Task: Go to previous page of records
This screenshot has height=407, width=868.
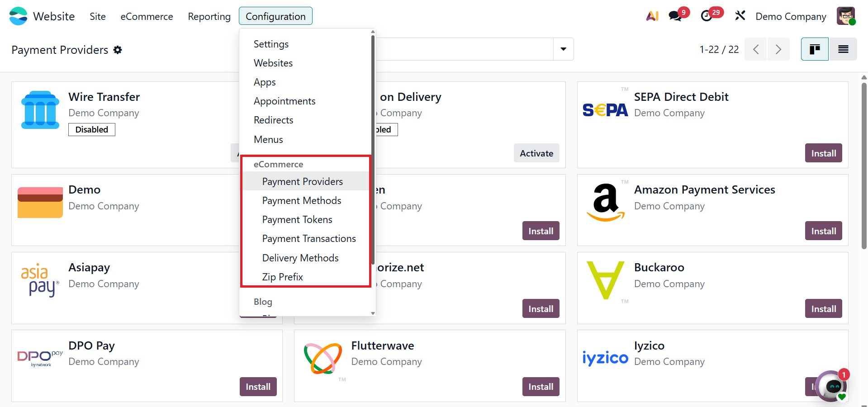Action: (756, 49)
